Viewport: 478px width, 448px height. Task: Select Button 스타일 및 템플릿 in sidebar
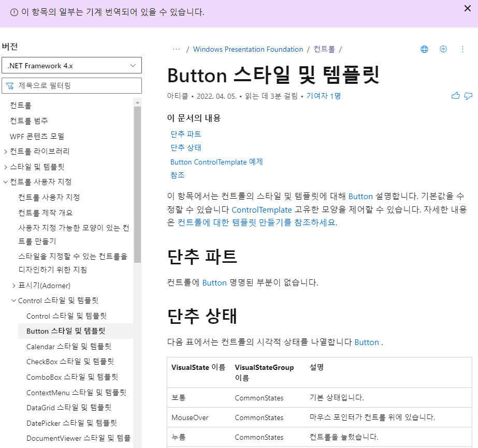click(66, 331)
